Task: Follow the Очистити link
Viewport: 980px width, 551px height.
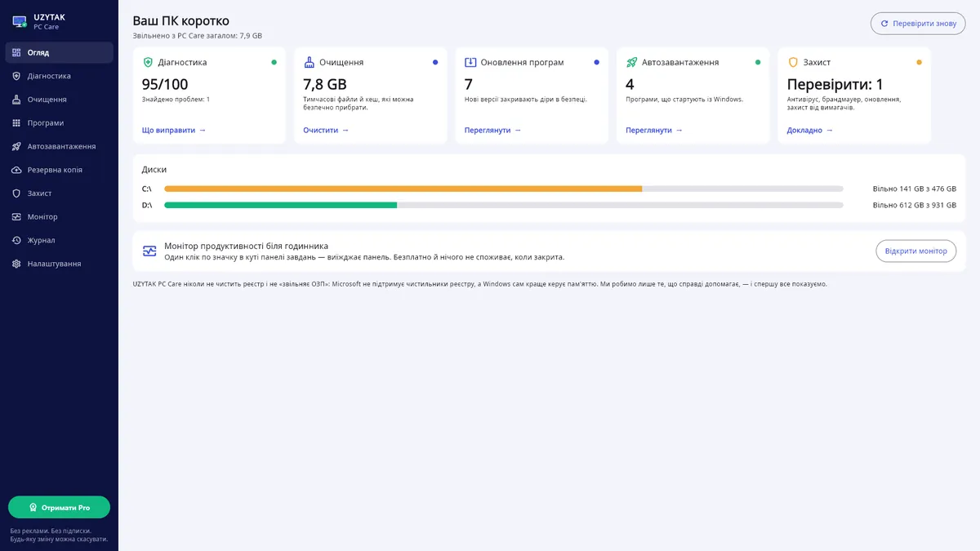Action: click(x=326, y=130)
